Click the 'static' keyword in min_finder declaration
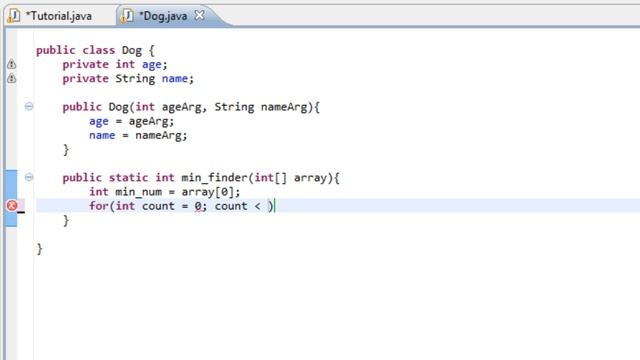This screenshot has width=640, height=360. pyautogui.click(x=128, y=178)
